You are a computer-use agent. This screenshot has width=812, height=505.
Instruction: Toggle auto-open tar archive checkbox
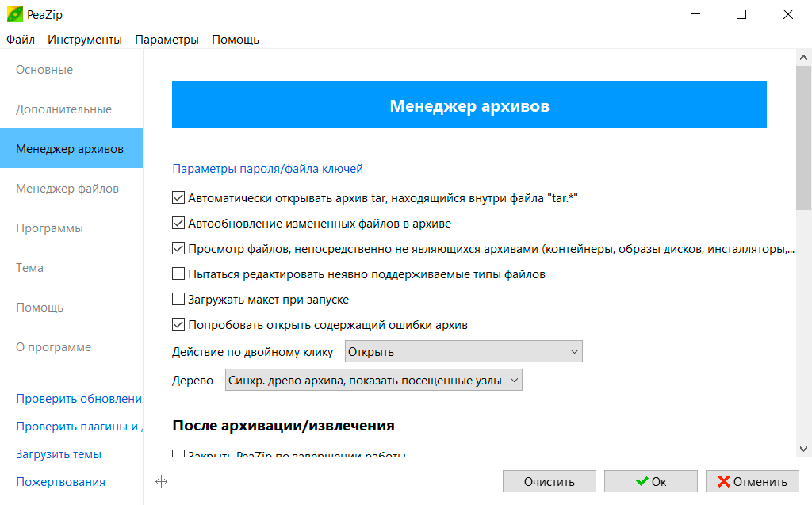pos(178,197)
